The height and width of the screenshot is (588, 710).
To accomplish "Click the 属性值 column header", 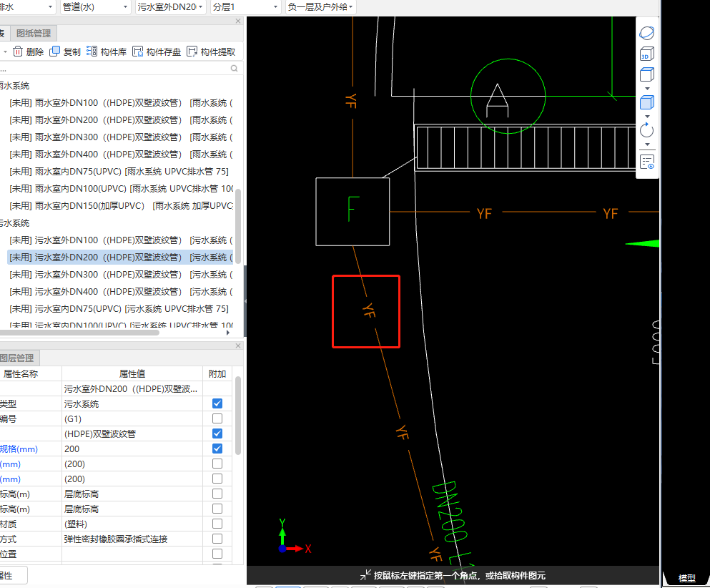I will pyautogui.click(x=132, y=373).
